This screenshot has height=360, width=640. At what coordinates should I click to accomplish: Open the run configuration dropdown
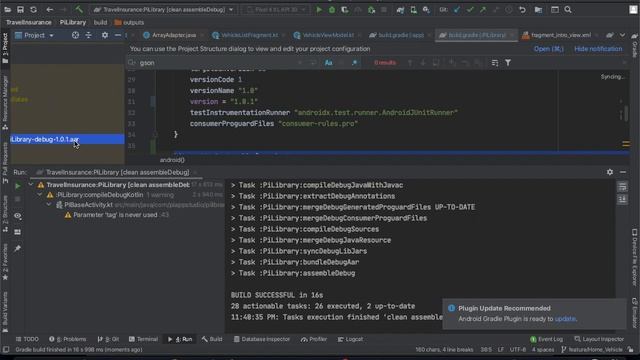(x=163, y=9)
